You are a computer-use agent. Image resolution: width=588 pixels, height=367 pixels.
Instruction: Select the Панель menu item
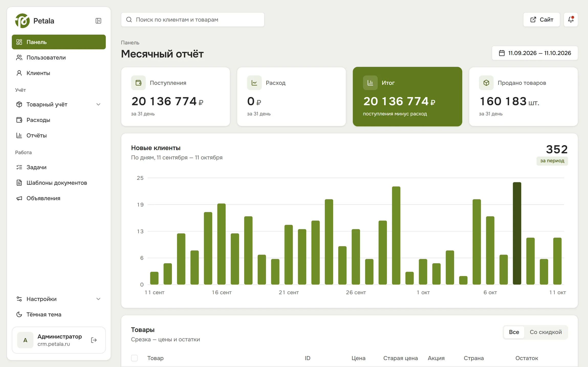[59, 42]
